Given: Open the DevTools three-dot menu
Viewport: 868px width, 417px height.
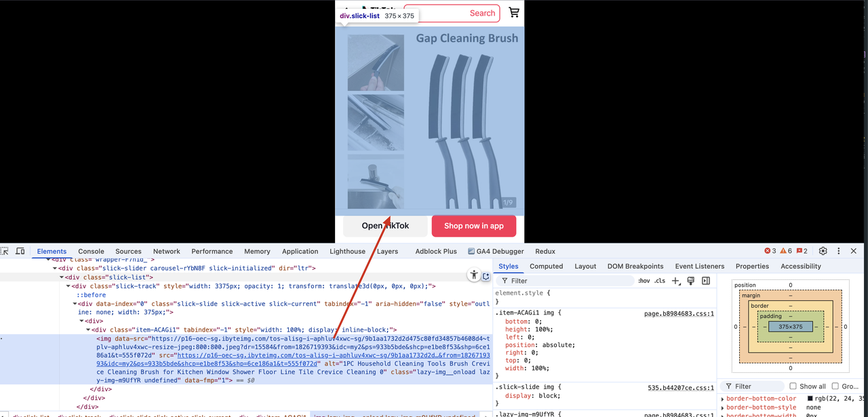Looking at the screenshot, I should pos(839,251).
